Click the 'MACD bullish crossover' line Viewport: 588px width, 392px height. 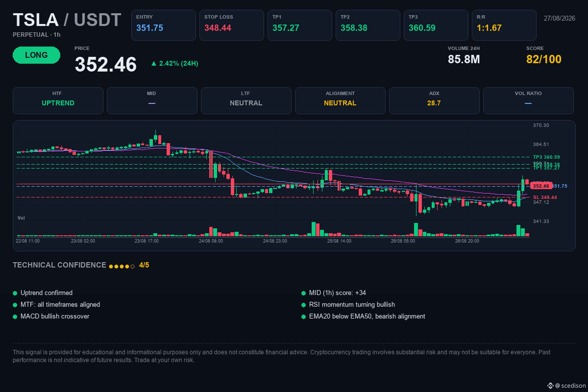coord(55,316)
